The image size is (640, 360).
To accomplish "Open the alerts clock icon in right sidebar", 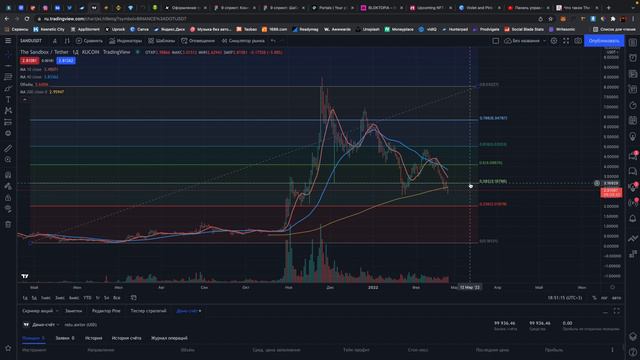I will [x=633, y=58].
